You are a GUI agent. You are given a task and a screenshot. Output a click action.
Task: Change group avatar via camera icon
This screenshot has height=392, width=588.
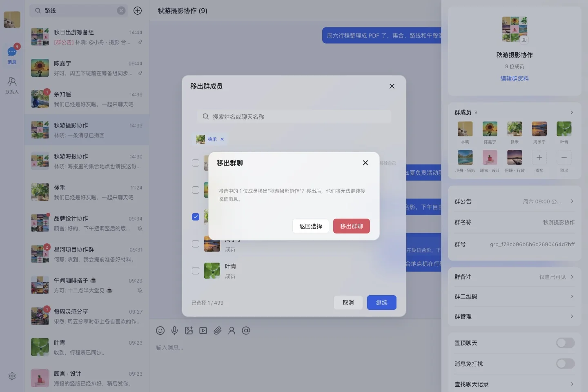tap(524, 40)
